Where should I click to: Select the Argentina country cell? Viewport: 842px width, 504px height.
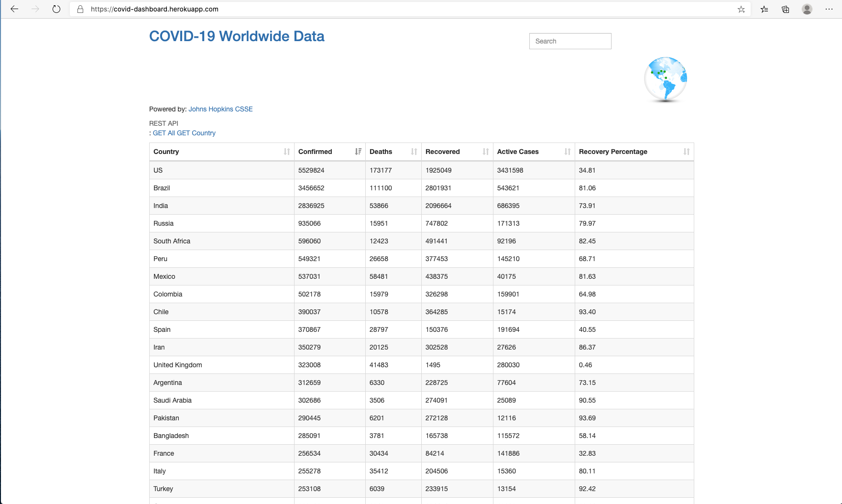(x=222, y=383)
